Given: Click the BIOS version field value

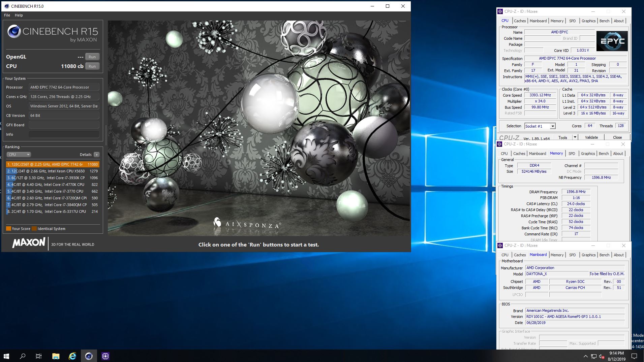Looking at the screenshot, I should 575,317.
